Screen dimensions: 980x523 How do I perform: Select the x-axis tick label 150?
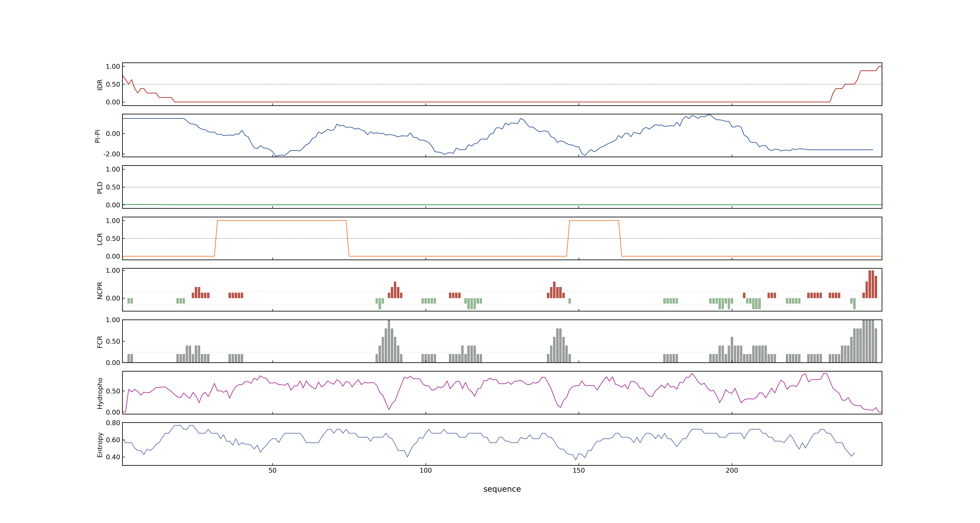[579, 470]
